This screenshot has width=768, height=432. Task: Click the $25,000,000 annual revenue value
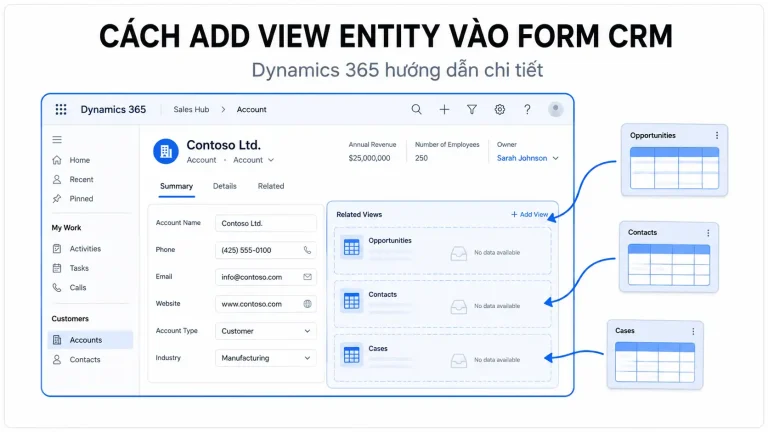(x=369, y=158)
